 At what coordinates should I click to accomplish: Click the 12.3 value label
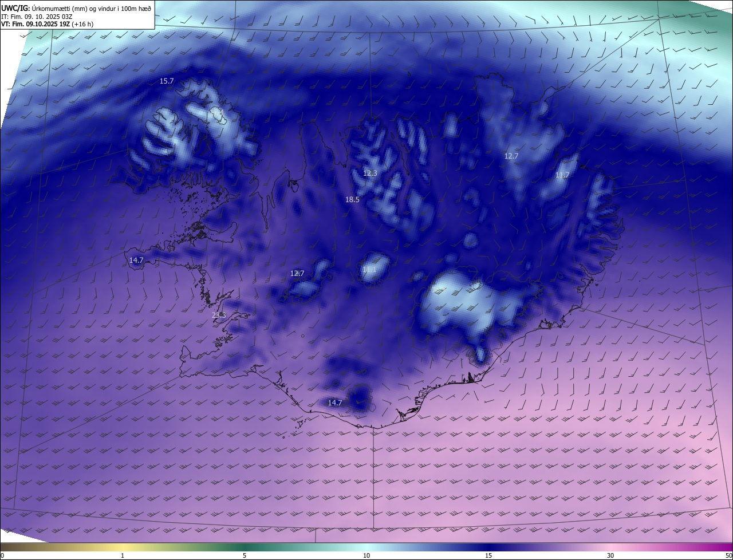click(371, 173)
